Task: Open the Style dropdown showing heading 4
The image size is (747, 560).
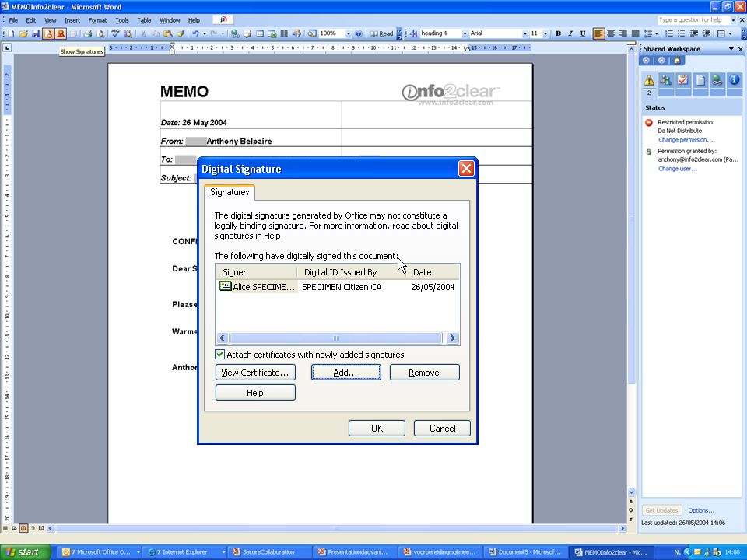Action: tap(465, 33)
